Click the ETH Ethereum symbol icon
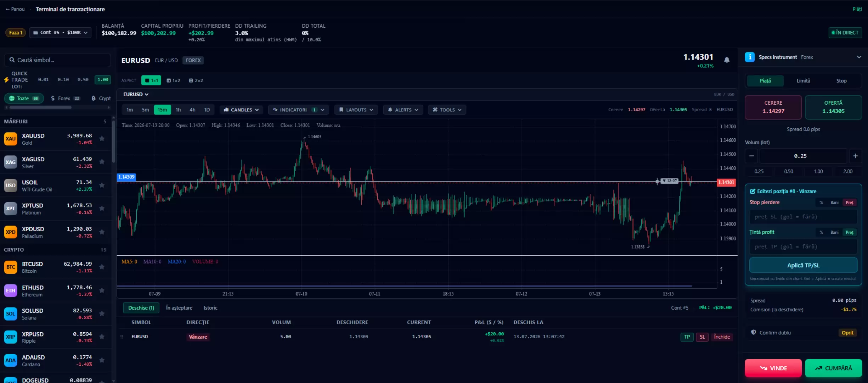Image resolution: width=868 pixels, height=383 pixels. pyautogui.click(x=10, y=290)
